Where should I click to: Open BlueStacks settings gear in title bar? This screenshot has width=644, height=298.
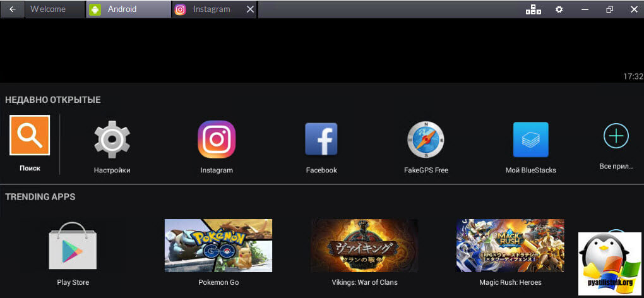click(x=559, y=9)
